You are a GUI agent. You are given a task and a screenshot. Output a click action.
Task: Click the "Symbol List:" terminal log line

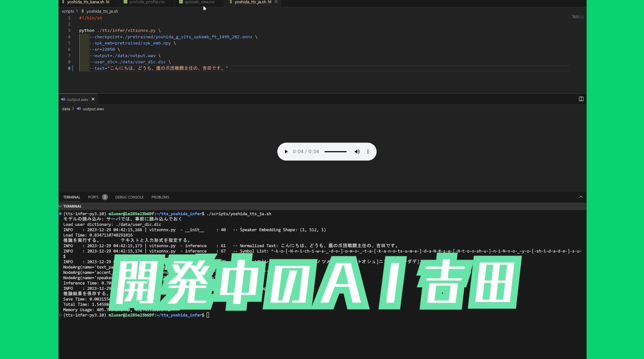322,251
